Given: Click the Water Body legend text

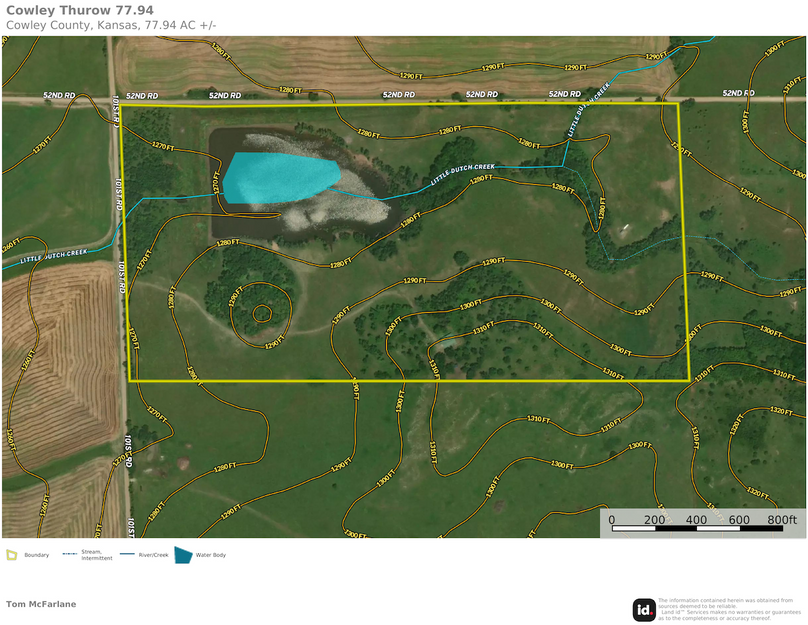Looking at the screenshot, I should tap(211, 555).
